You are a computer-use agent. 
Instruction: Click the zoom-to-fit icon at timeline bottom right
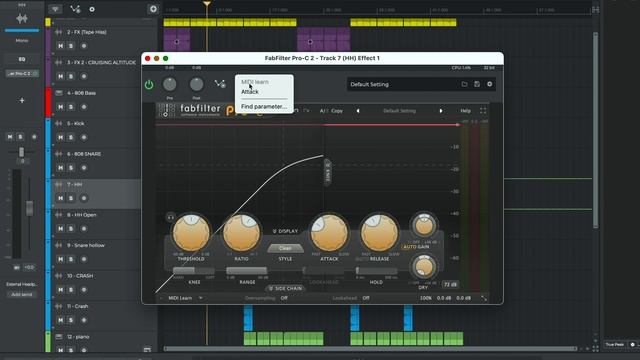click(x=596, y=349)
